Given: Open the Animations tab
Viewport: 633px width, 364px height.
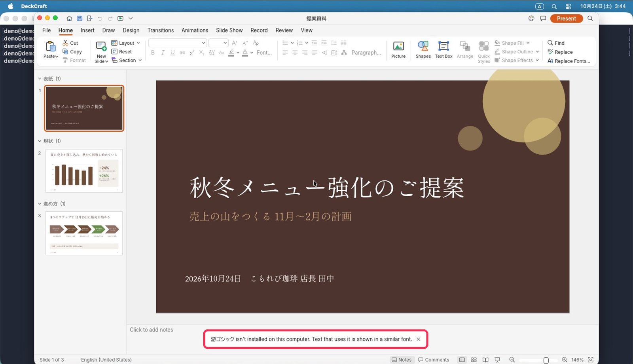Looking at the screenshot, I should [195, 30].
